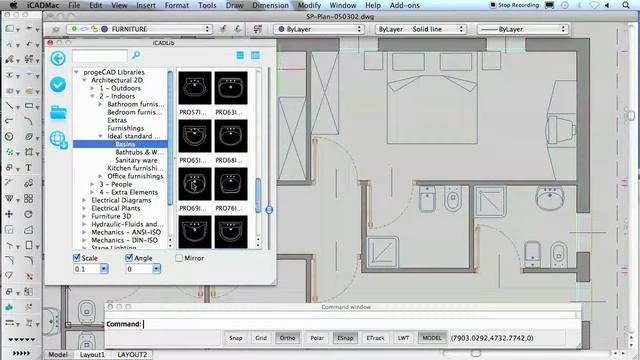The width and height of the screenshot is (640, 360).
Task: Select Bathtubs & W... tree item
Action: 139,152
